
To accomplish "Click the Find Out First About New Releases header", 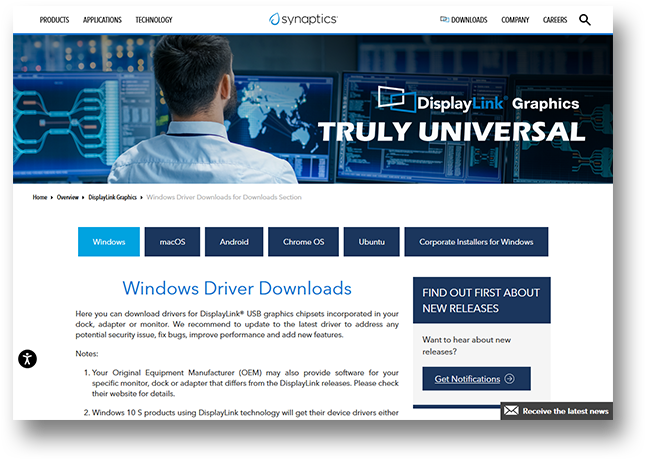I will tap(482, 300).
